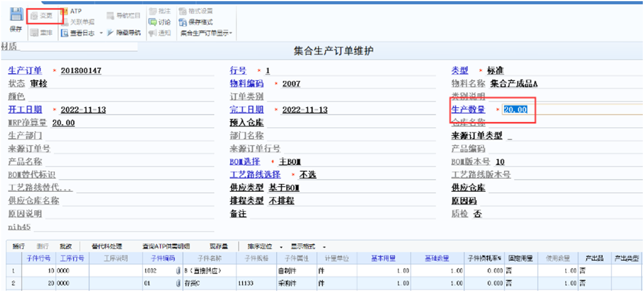Click the 供应类型 field 基于BOM
This screenshot has width=644, height=292.
(352, 188)
